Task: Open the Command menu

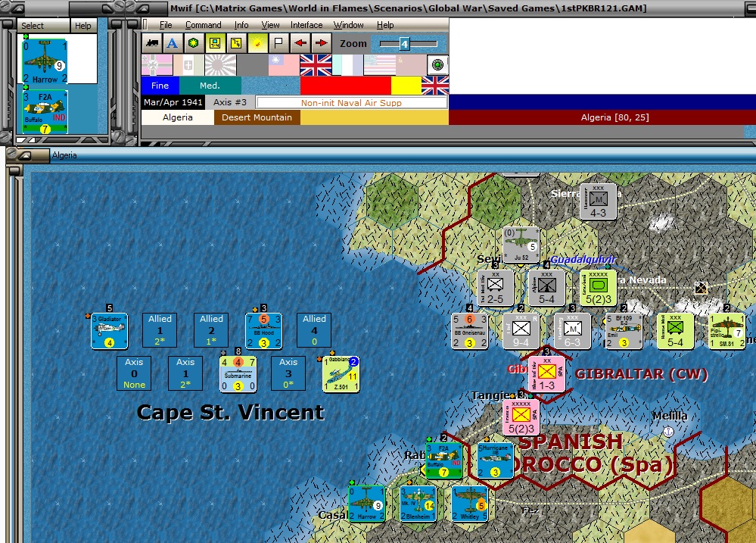Action: pyautogui.click(x=204, y=25)
